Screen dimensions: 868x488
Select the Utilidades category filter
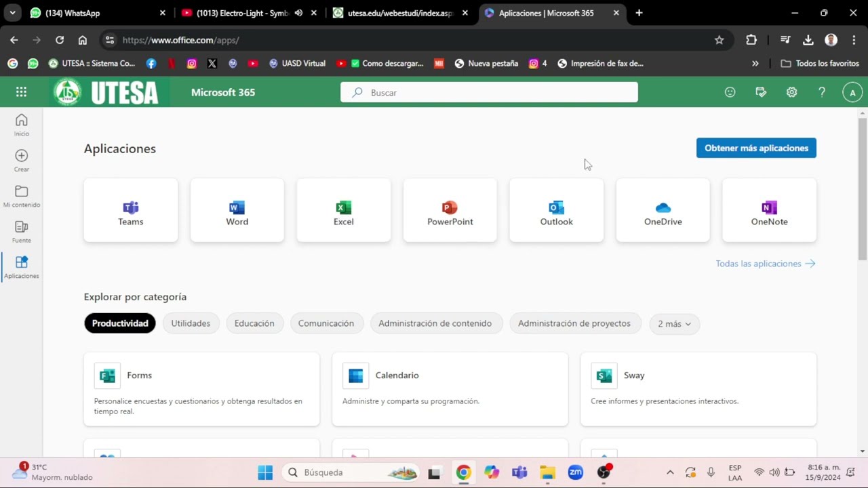[x=191, y=323]
